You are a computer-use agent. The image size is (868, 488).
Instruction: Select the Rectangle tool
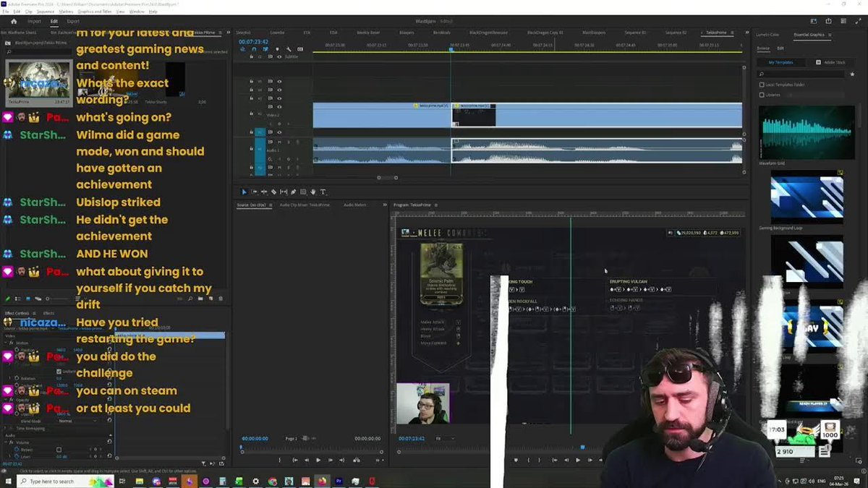[303, 192]
